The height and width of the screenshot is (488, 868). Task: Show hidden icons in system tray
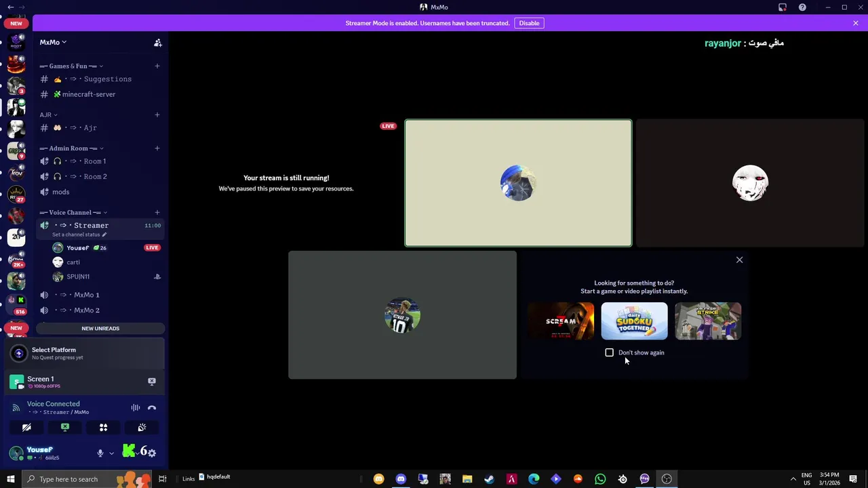[x=793, y=479]
